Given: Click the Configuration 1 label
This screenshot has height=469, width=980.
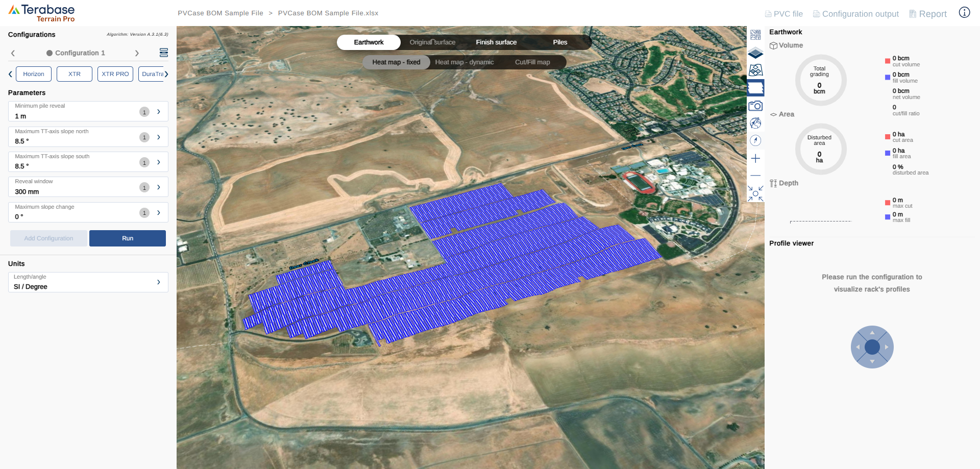Looking at the screenshot, I should pyautogui.click(x=80, y=53).
